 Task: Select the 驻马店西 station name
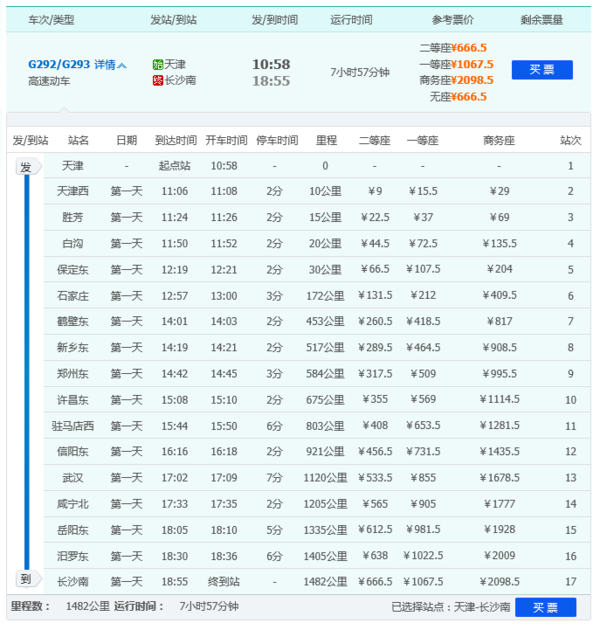(x=73, y=426)
